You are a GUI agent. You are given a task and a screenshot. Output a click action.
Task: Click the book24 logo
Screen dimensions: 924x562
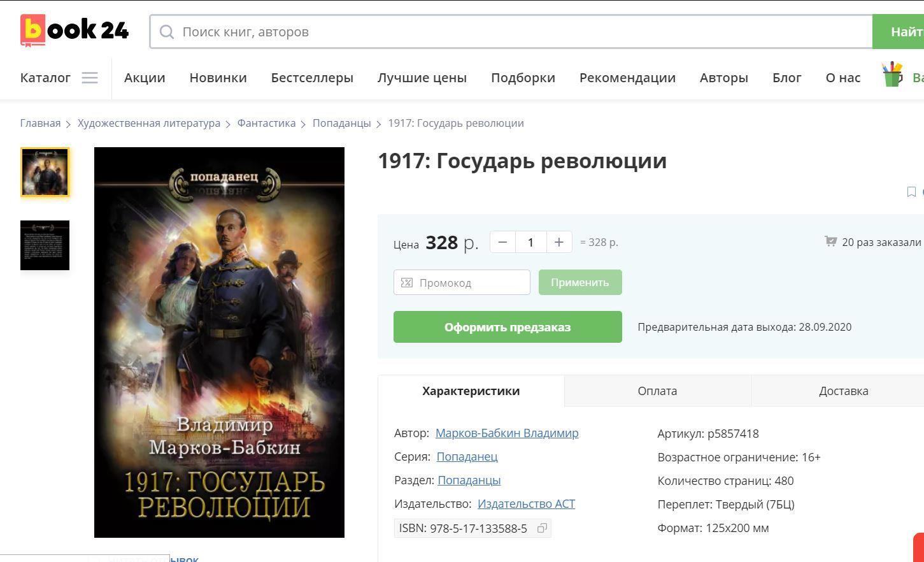click(75, 31)
